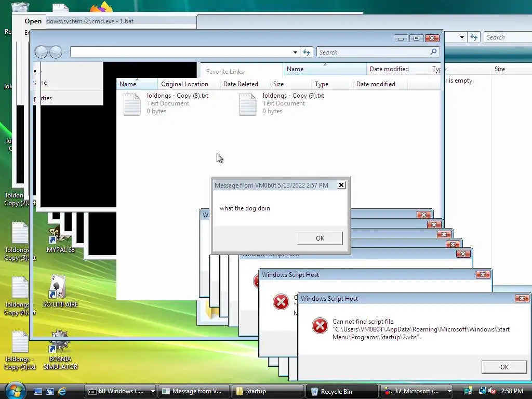532x399 pixels.
Task: Open recent pages dropdown beside nav arrows
Action: [x=66, y=52]
